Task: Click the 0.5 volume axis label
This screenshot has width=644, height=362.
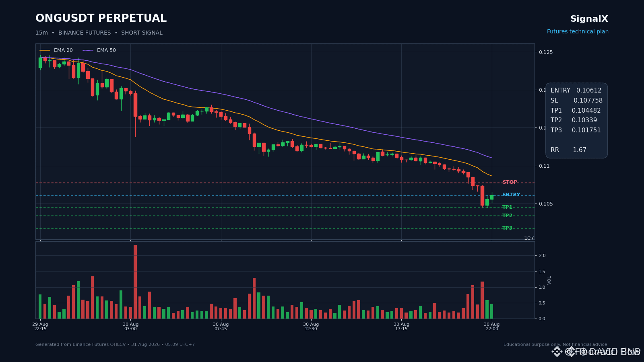Action: coord(542,303)
